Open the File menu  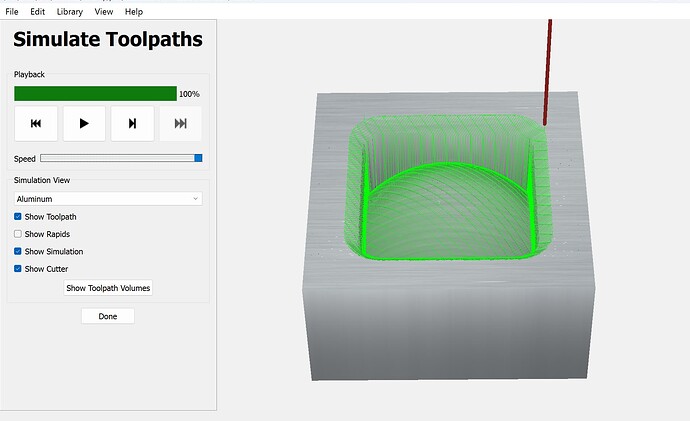pos(12,12)
